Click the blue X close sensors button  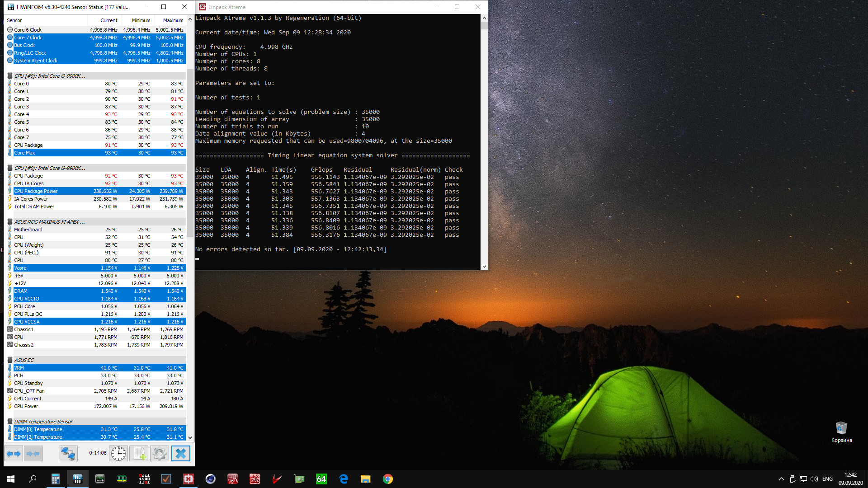tap(180, 453)
